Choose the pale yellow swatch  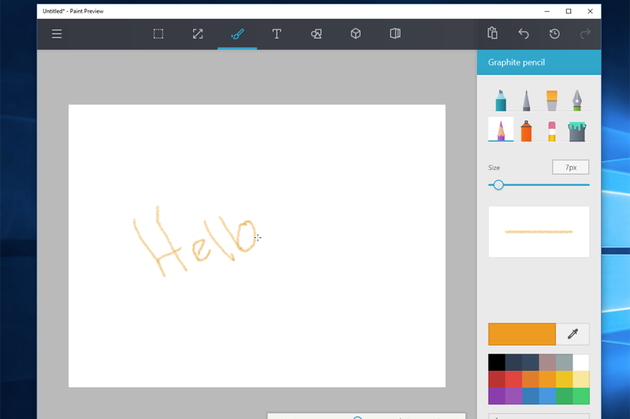581,379
